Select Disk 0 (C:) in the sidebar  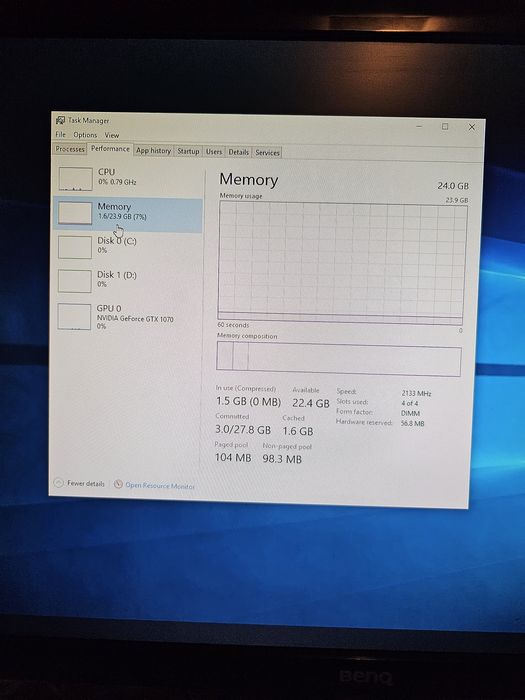pos(129,247)
